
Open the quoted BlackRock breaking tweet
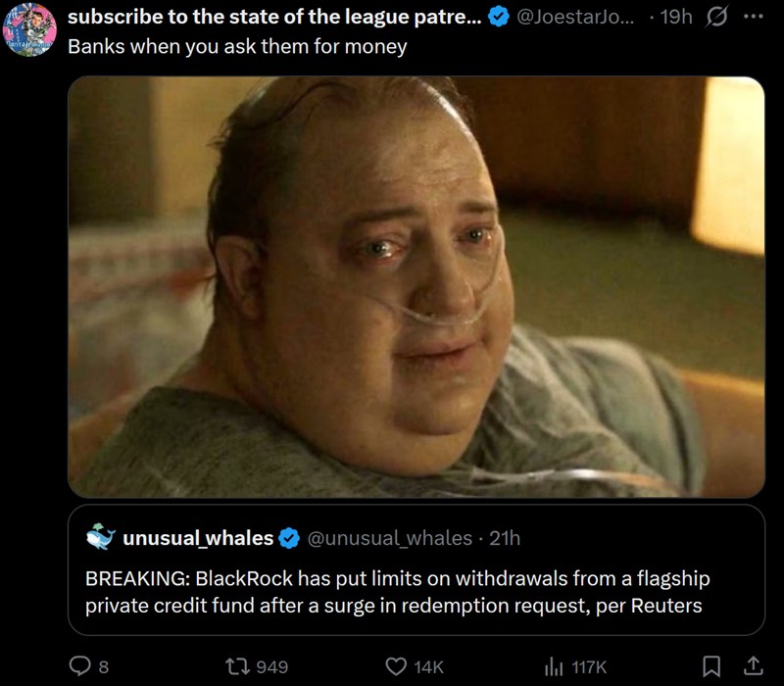pyautogui.click(x=416, y=570)
